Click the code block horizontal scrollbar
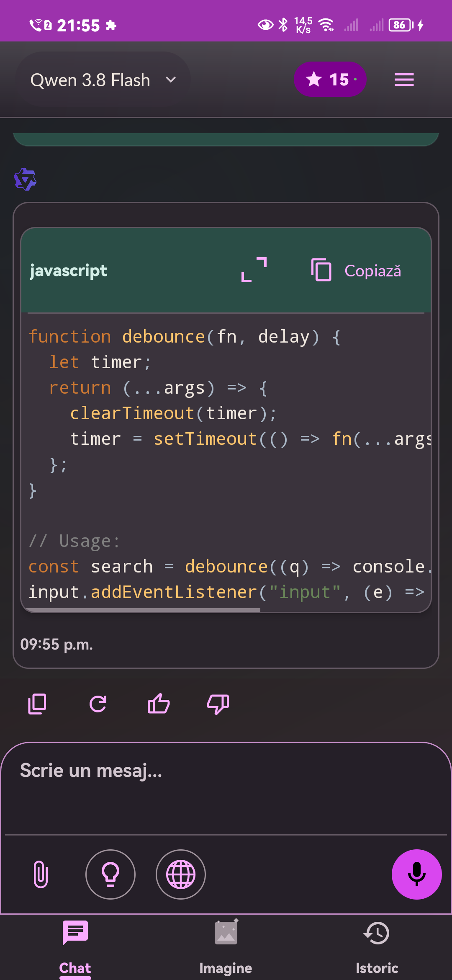 click(x=143, y=610)
